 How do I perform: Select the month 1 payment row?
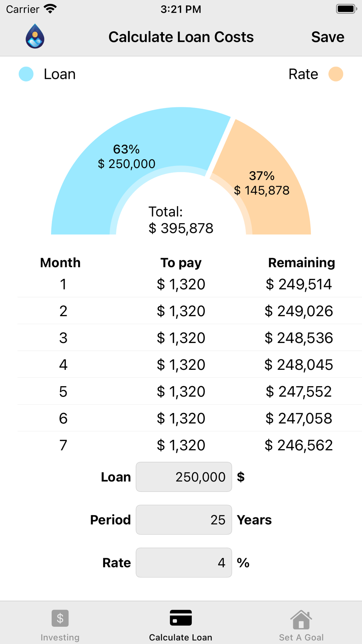click(x=190, y=284)
